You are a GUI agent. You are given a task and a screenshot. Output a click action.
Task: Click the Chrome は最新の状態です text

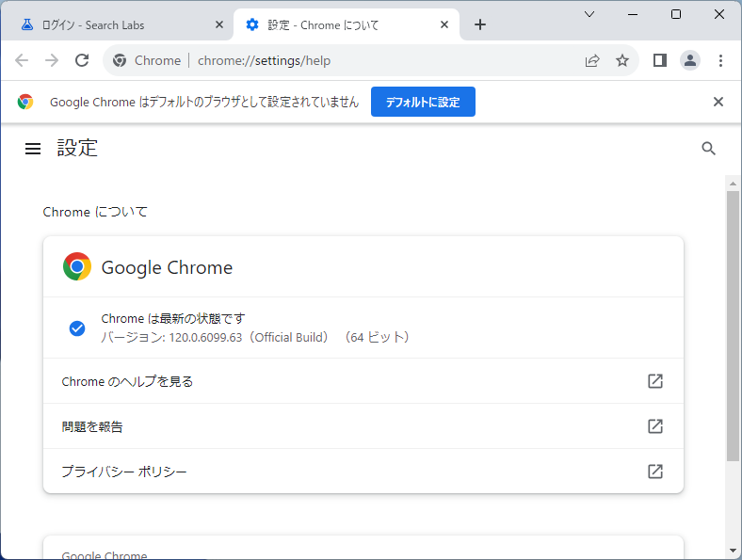click(173, 318)
